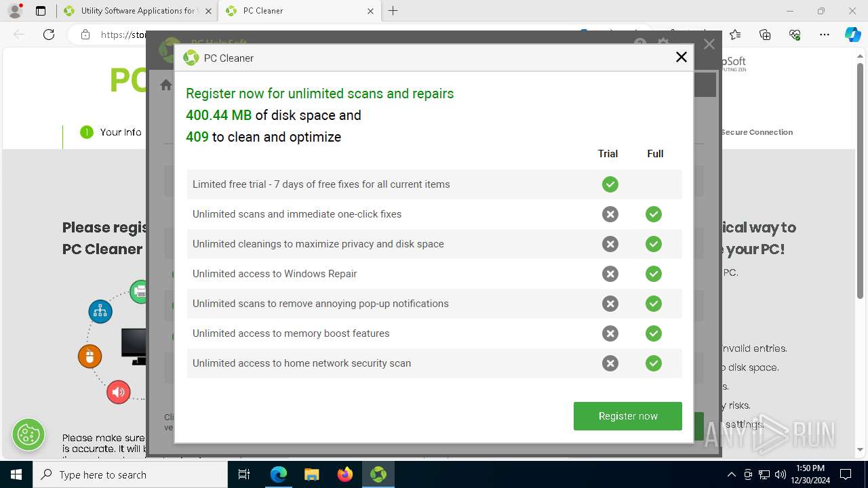Click the 400.44 MB disk space text
Screen dimensions: 868x488
point(218,115)
